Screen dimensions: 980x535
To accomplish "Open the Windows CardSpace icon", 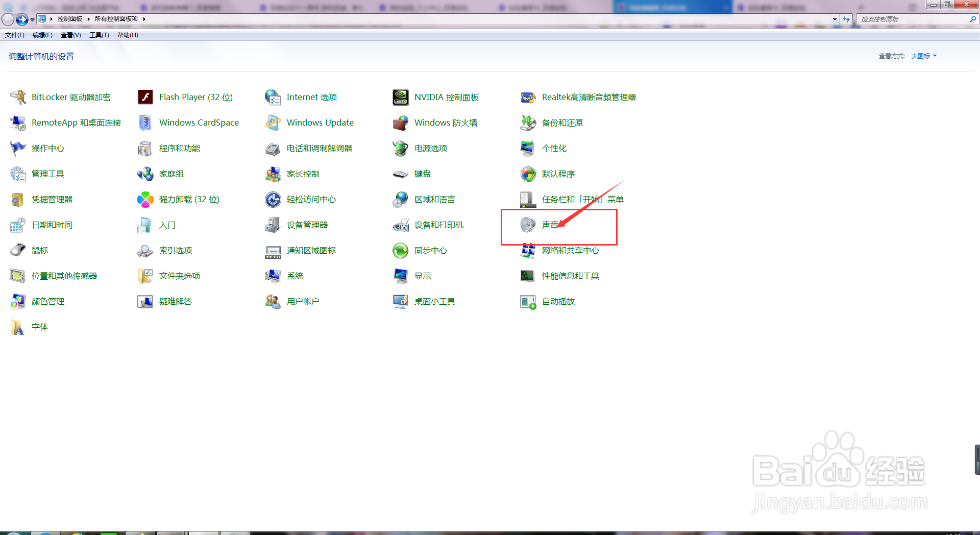I will (x=145, y=123).
